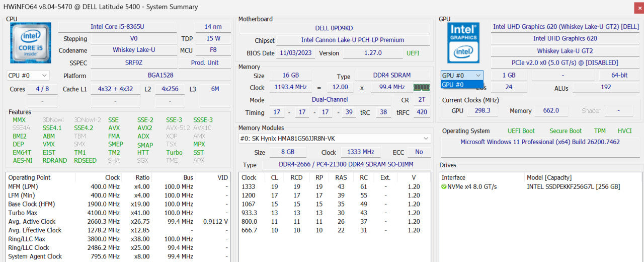Click the 4 / 8 cores value

coord(42,89)
